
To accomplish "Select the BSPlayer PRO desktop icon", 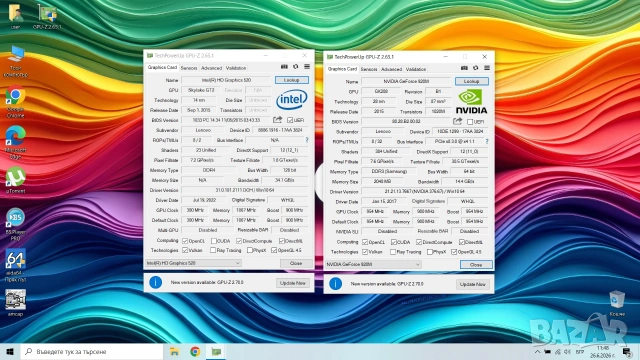I will 16,224.
